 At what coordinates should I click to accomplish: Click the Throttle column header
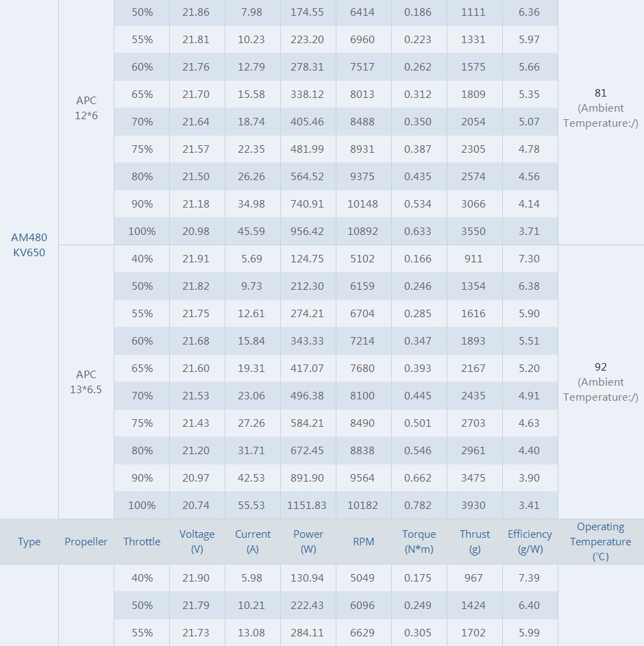(x=142, y=542)
